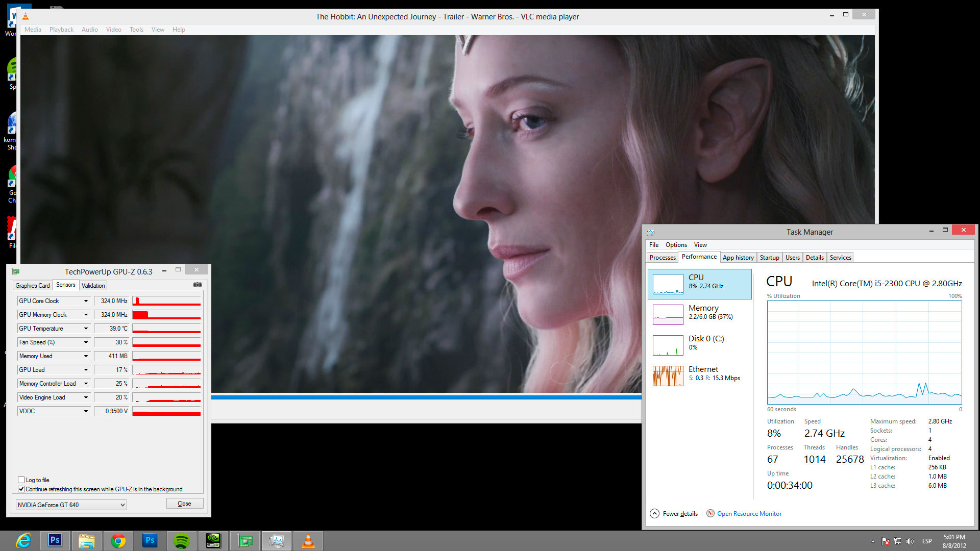980x551 pixels.
Task: Click the NVIDIA taskbar icon
Action: click(213, 540)
